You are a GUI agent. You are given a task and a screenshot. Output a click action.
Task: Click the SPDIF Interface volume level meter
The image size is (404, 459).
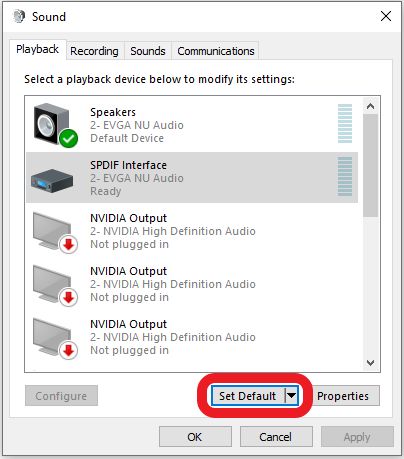[345, 176]
